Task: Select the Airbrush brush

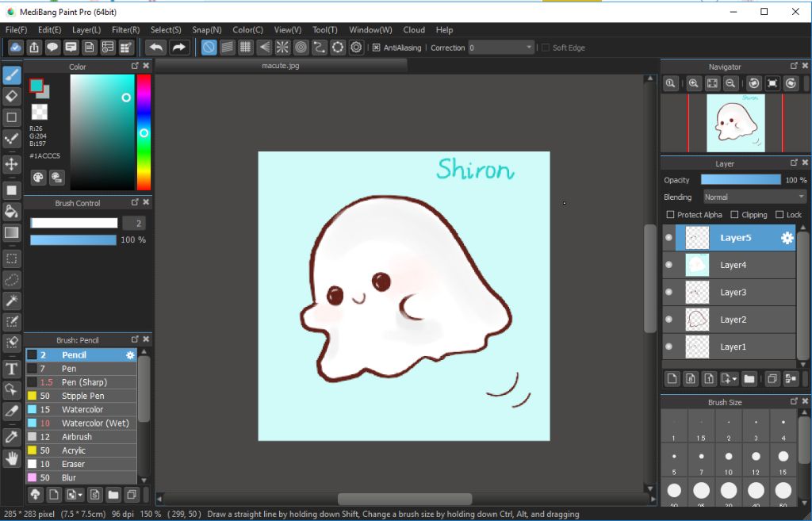Action: (82, 437)
